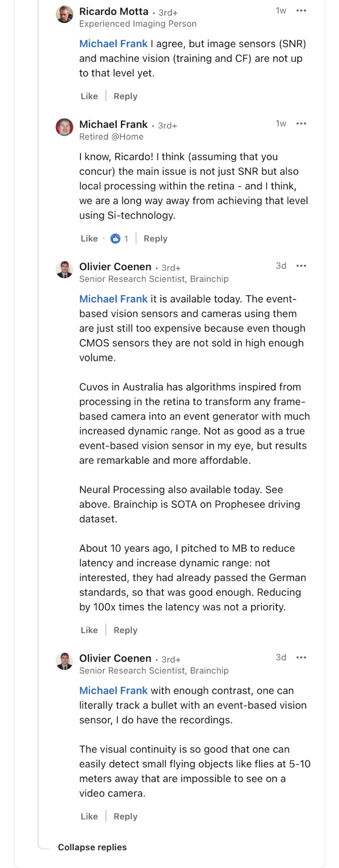Open Olivier Coenen's avatar on the last comment
Screen dimensions: 339x868
coord(64,662)
